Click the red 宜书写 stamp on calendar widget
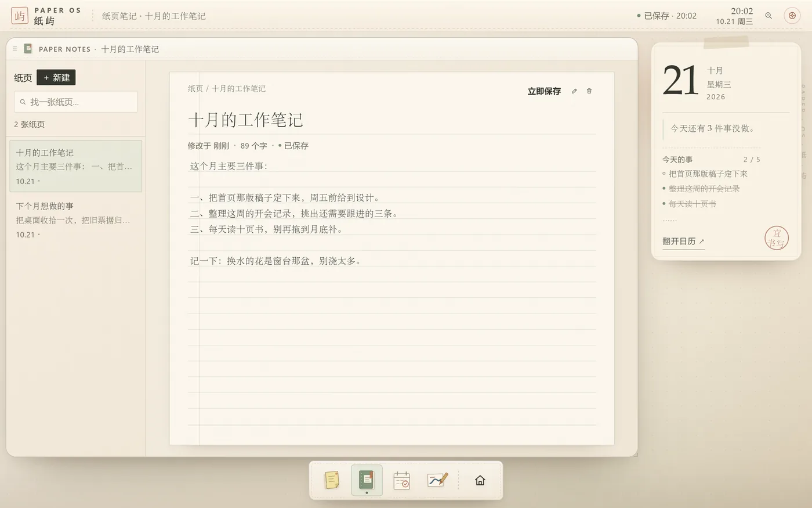 [x=777, y=238]
